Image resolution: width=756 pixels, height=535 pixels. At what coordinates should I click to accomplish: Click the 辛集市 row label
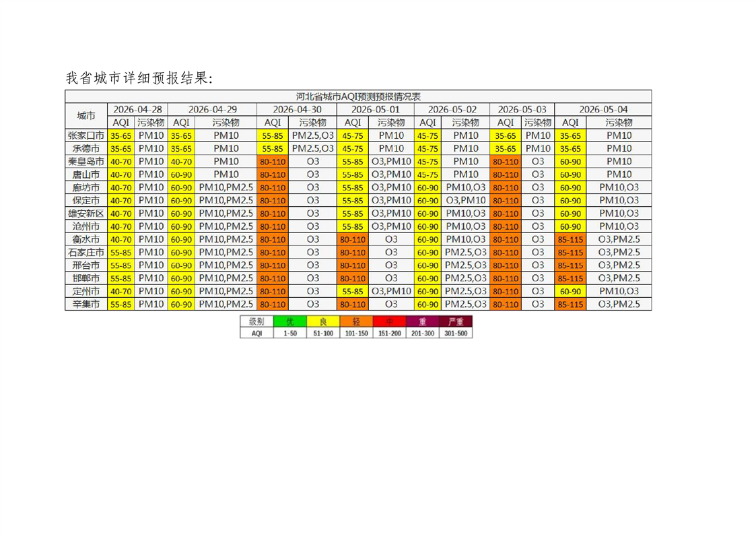click(86, 305)
